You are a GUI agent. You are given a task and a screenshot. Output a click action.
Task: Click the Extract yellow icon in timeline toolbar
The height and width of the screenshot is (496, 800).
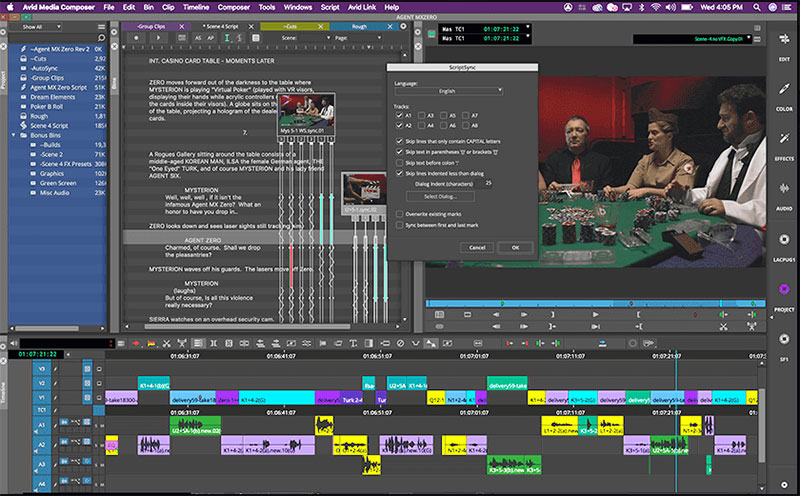[151, 343]
